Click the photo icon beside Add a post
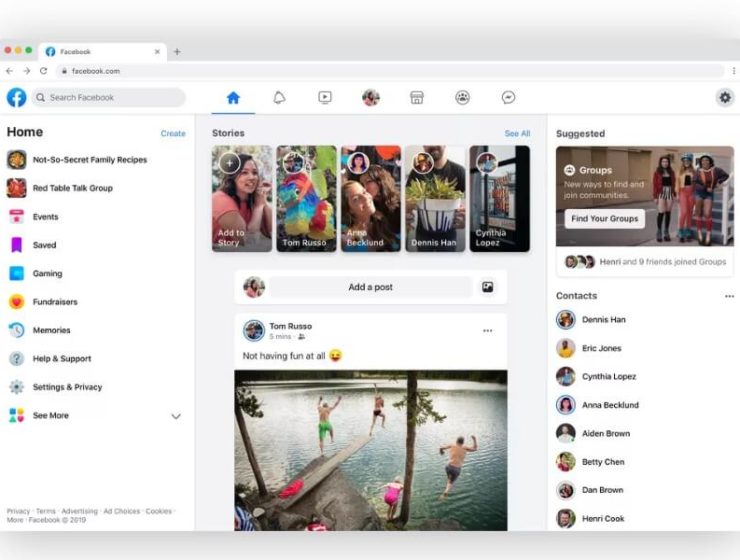This screenshot has height=560, width=740. [x=488, y=287]
